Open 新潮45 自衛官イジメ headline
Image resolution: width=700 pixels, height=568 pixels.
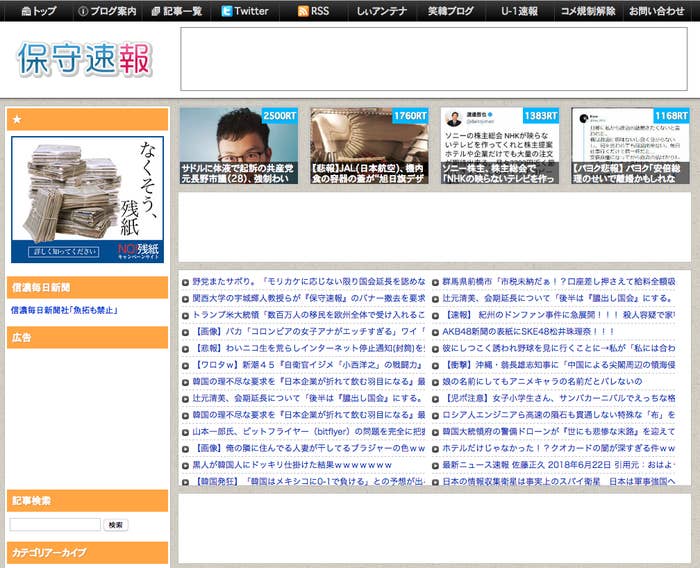click(308, 365)
